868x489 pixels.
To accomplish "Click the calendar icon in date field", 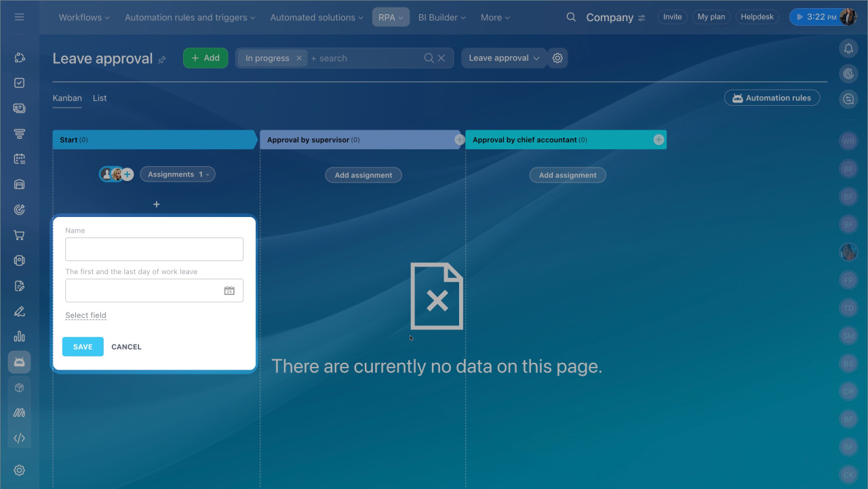I will pyautogui.click(x=229, y=290).
